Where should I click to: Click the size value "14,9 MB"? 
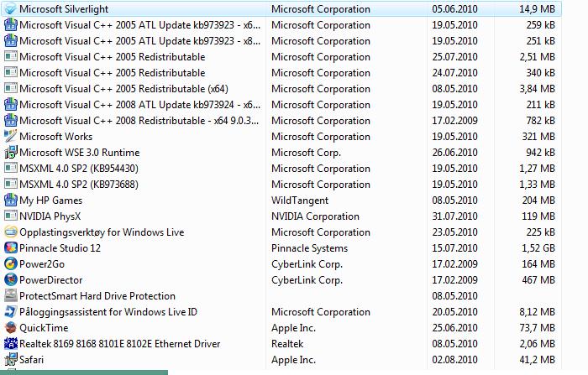(538, 9)
